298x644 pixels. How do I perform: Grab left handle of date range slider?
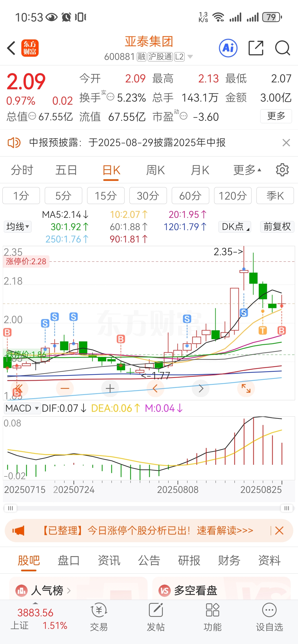click(10, 508)
